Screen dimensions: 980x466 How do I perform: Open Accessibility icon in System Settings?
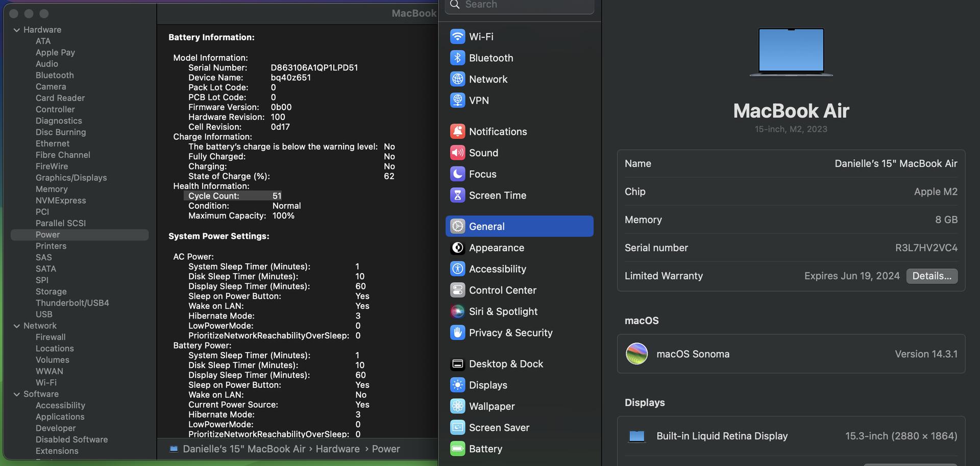click(x=457, y=269)
